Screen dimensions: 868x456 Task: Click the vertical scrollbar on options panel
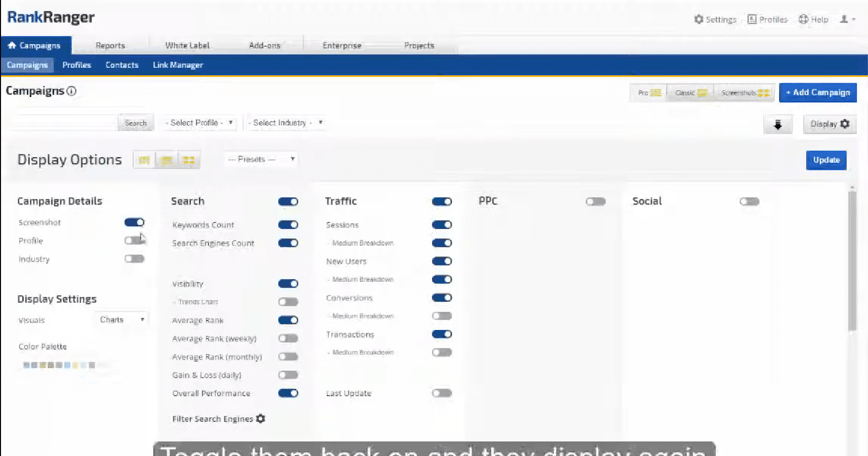pos(852,261)
